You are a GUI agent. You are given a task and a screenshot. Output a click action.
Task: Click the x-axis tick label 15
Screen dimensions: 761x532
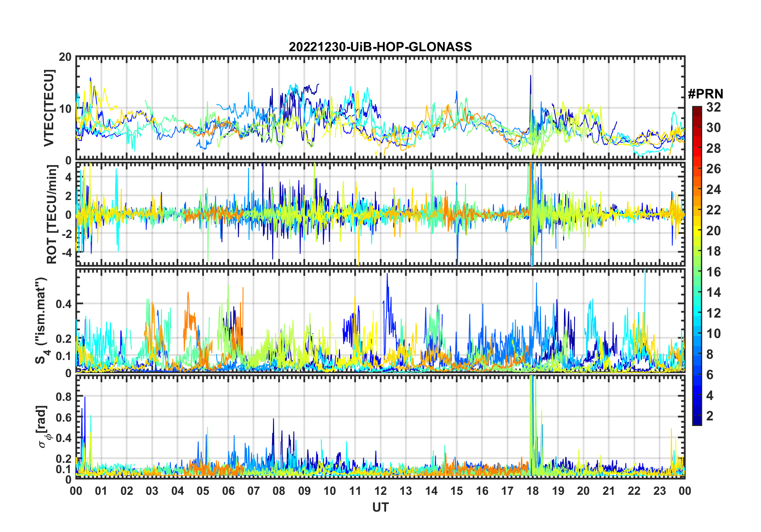pyautogui.click(x=457, y=491)
